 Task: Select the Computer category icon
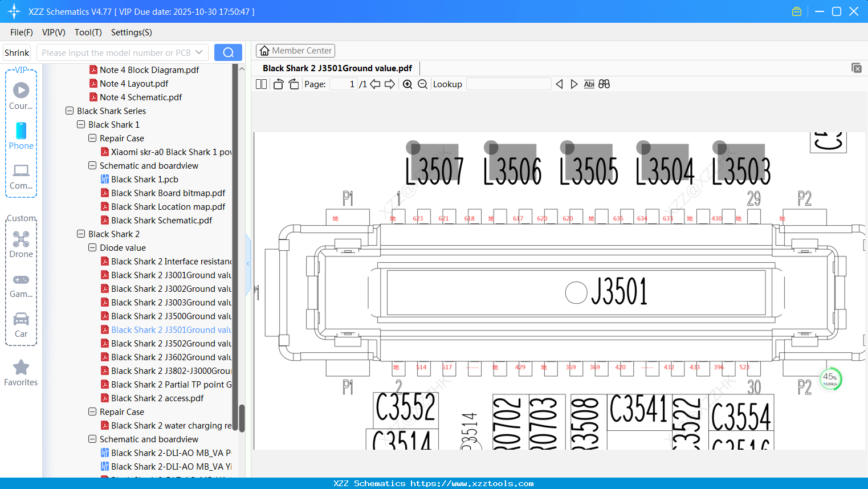21,176
